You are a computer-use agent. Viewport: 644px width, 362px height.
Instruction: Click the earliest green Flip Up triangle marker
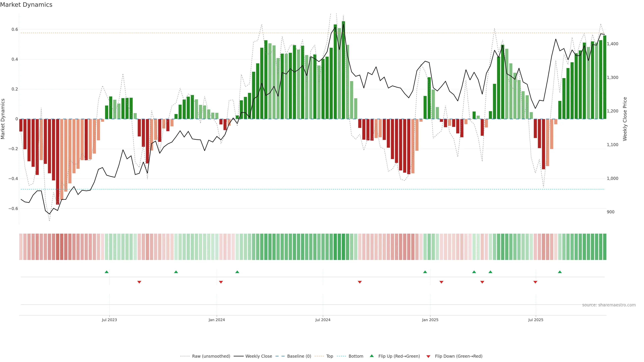(x=106, y=272)
